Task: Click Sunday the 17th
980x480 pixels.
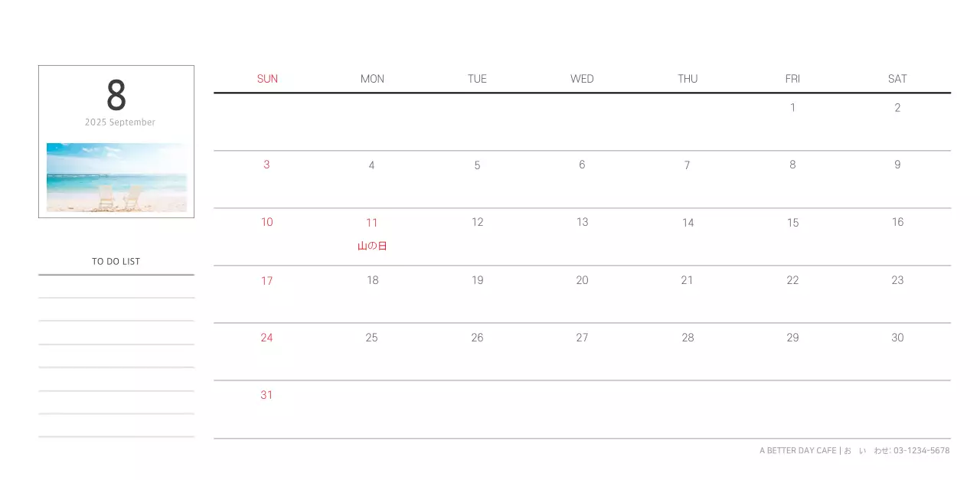Action: 266,281
